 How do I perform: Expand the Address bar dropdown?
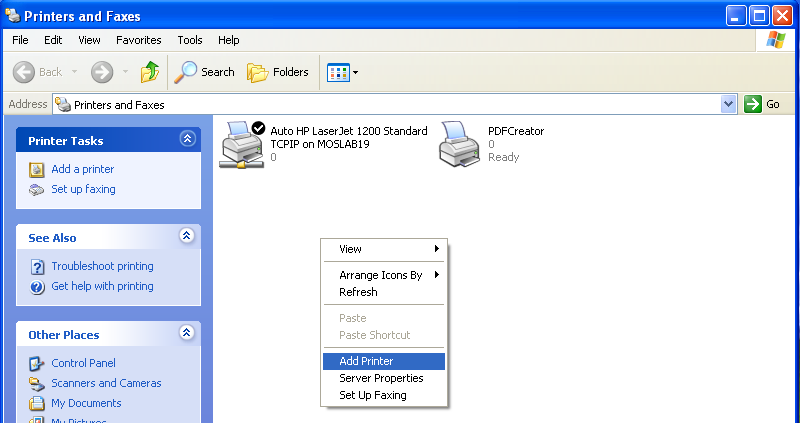tap(729, 104)
